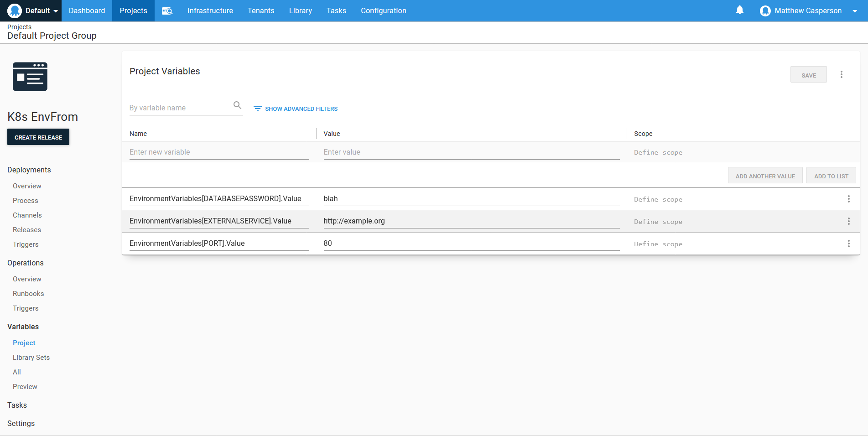The image size is (868, 436).
Task: Open options menu for PORT variable row
Action: coord(848,244)
